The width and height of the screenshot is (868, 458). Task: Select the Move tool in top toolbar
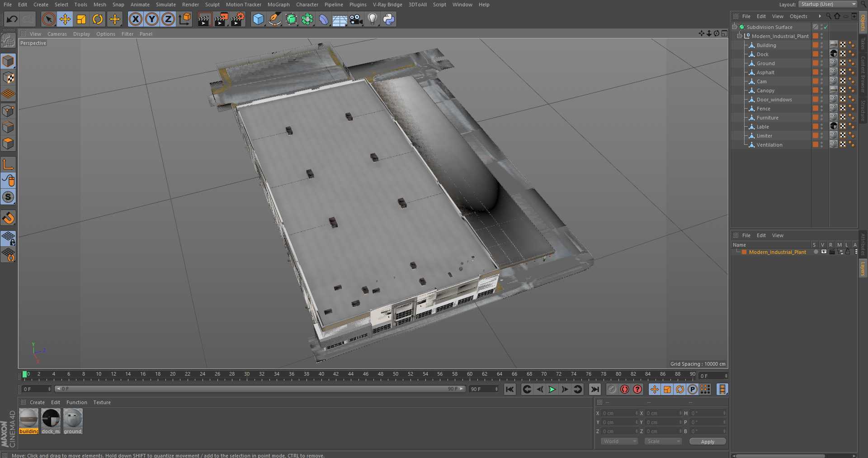point(65,19)
